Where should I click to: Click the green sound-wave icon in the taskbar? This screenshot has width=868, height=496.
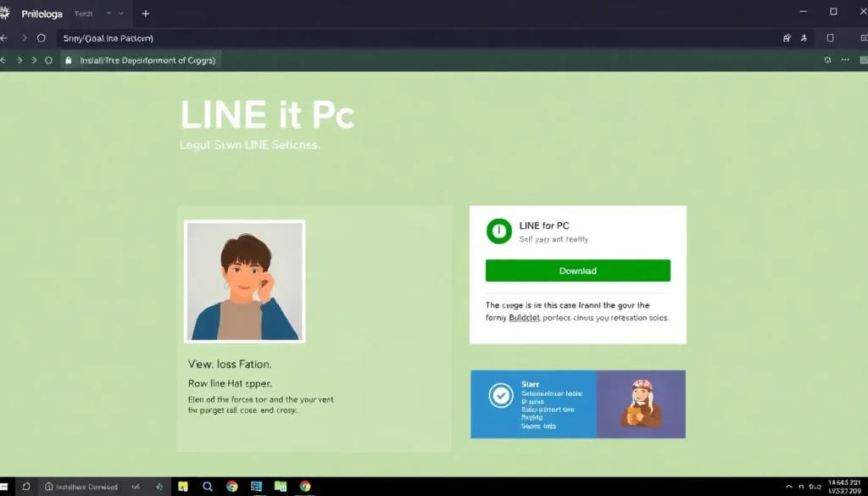159,487
